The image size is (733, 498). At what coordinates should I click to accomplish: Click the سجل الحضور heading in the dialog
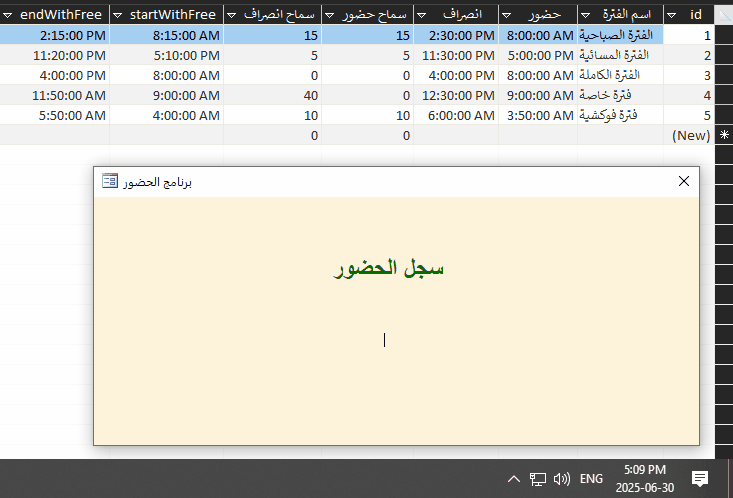(x=388, y=268)
